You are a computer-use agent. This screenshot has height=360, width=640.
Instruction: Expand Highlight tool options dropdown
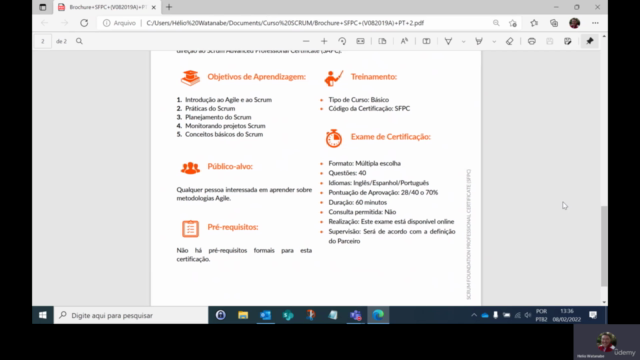coord(494,41)
